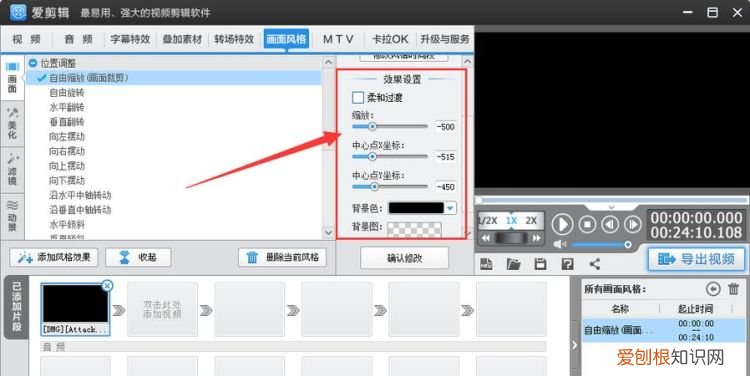This screenshot has width=750, height=376.
Task: Click 确认修改 button
Action: click(405, 258)
